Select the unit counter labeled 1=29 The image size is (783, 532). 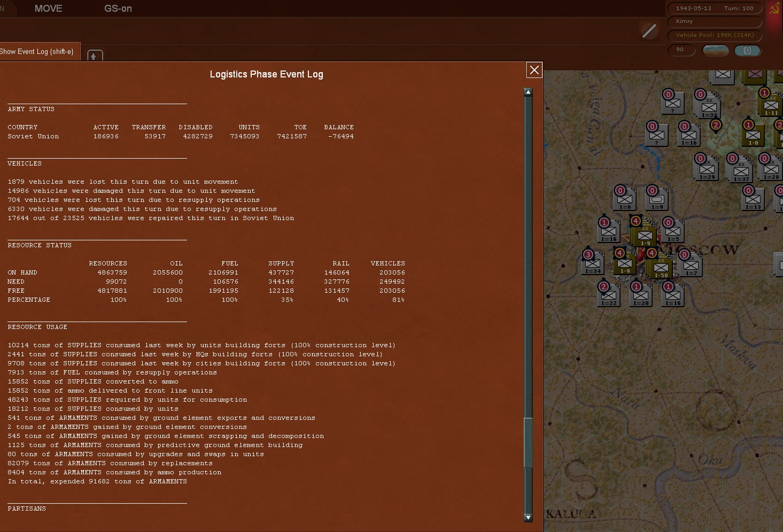click(707, 168)
